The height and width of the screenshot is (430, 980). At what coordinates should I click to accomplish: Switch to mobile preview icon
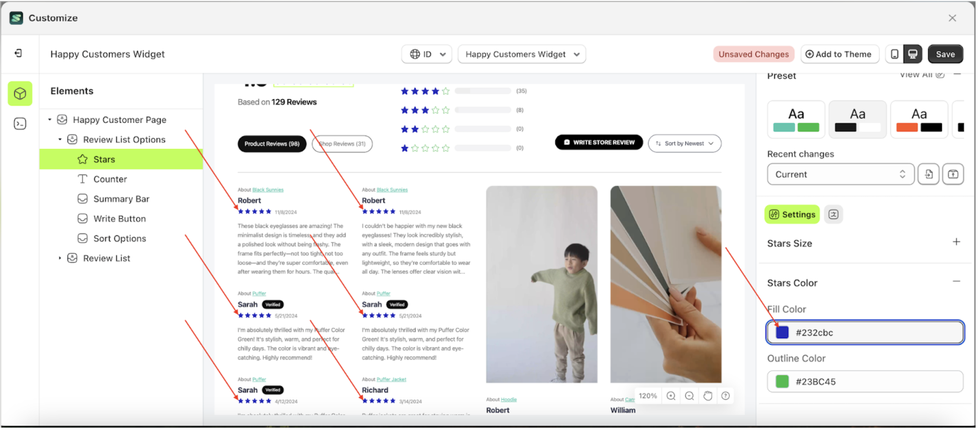point(894,54)
